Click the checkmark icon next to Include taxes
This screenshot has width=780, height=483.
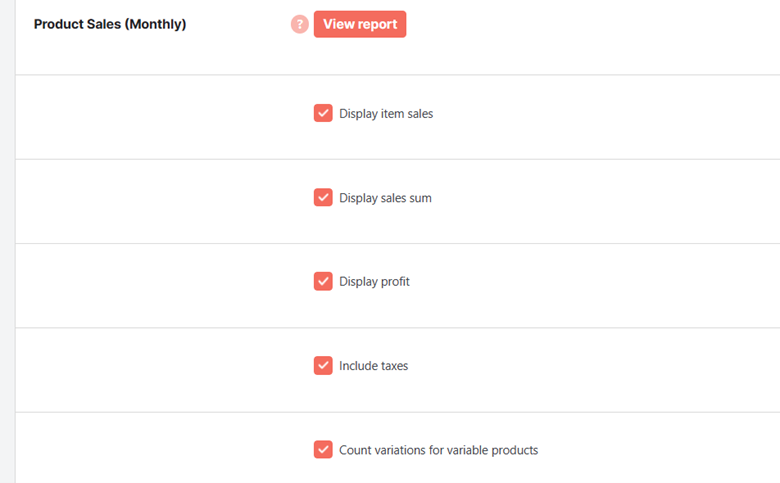(323, 365)
